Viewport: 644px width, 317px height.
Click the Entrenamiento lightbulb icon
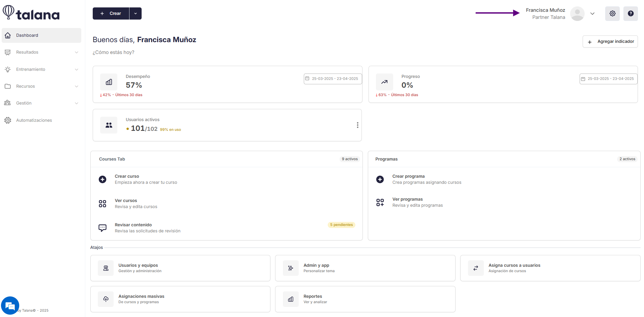8,69
